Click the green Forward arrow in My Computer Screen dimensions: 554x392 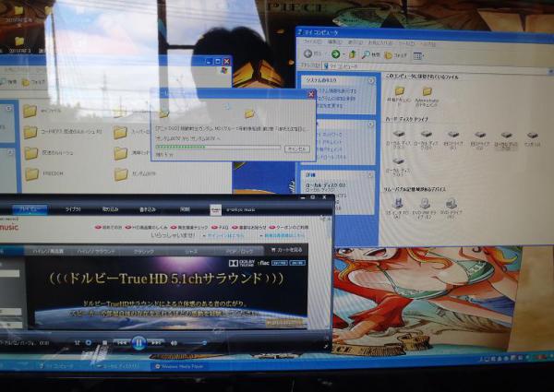point(335,54)
